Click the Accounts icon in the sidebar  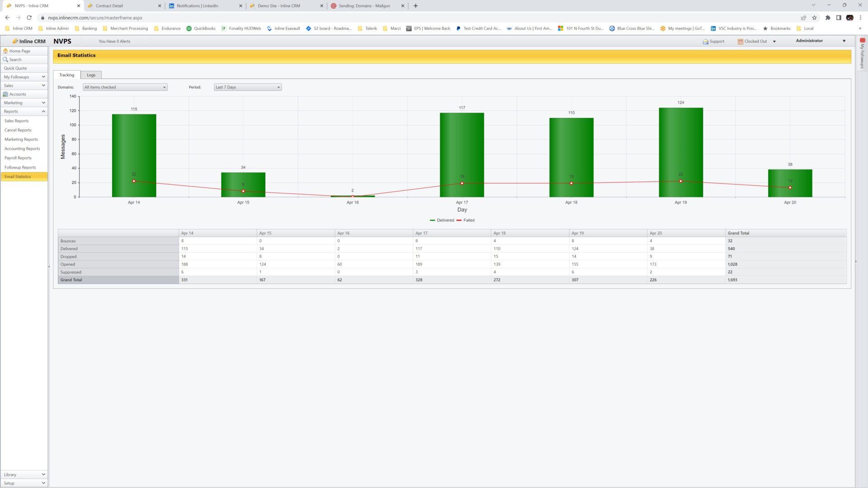[x=6, y=94]
